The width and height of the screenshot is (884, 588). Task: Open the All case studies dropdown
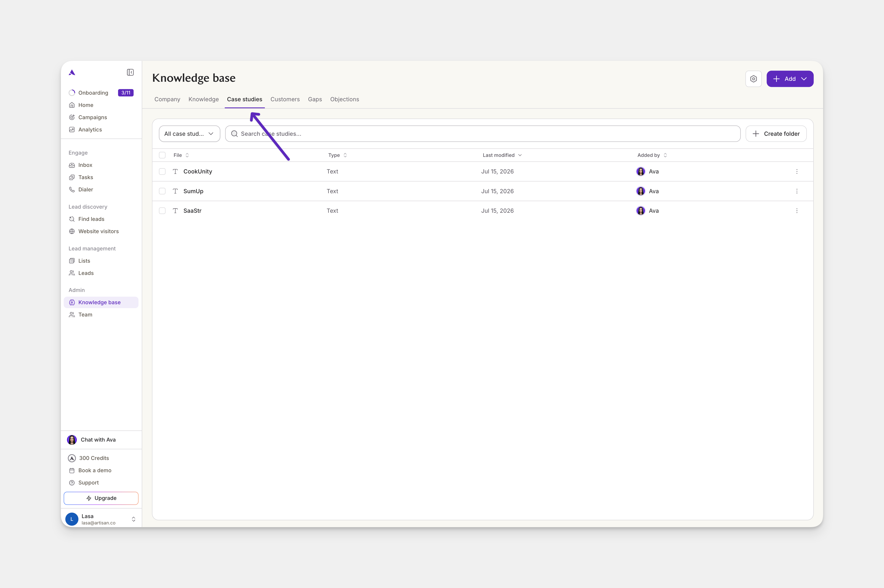point(189,134)
